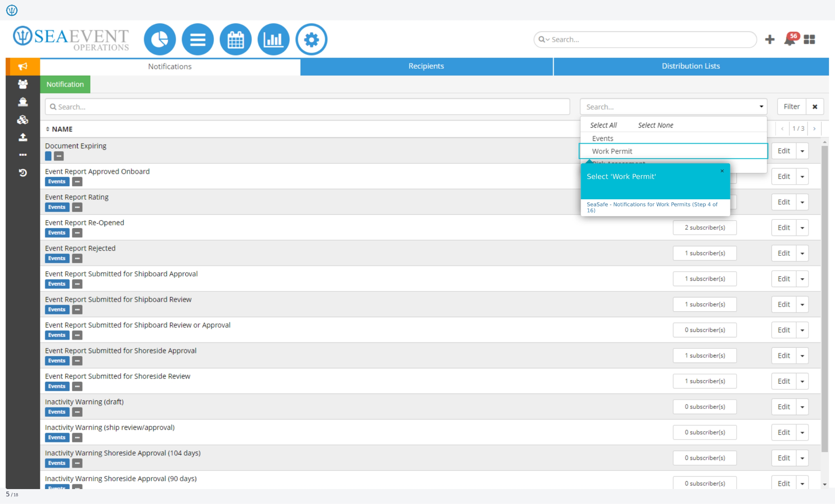Image resolution: width=835 pixels, height=504 pixels.
Task: Open the history sidebar icon
Action: point(23,173)
